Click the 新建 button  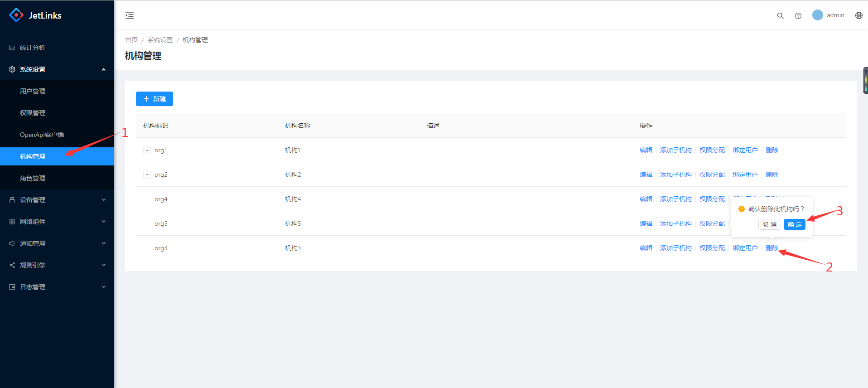click(x=154, y=99)
